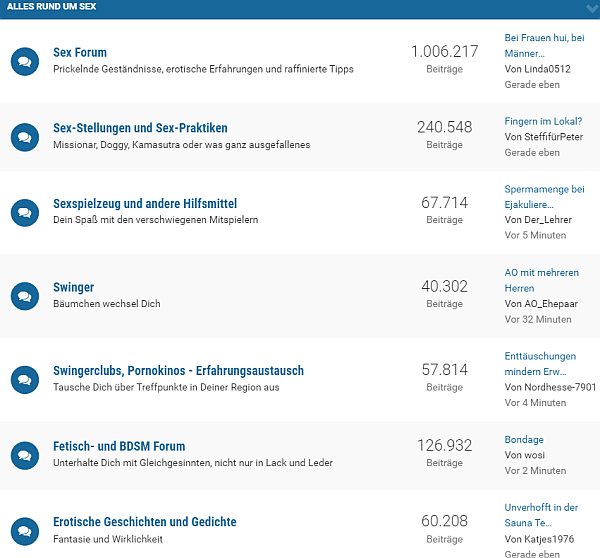Collapse the Alles rund um Sex section

[590, 8]
